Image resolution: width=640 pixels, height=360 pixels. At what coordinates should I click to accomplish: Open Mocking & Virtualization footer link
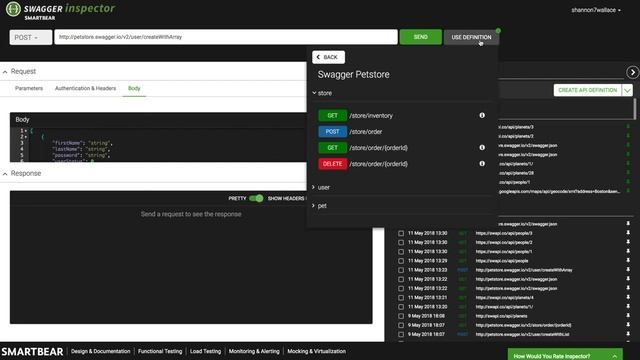click(316, 351)
